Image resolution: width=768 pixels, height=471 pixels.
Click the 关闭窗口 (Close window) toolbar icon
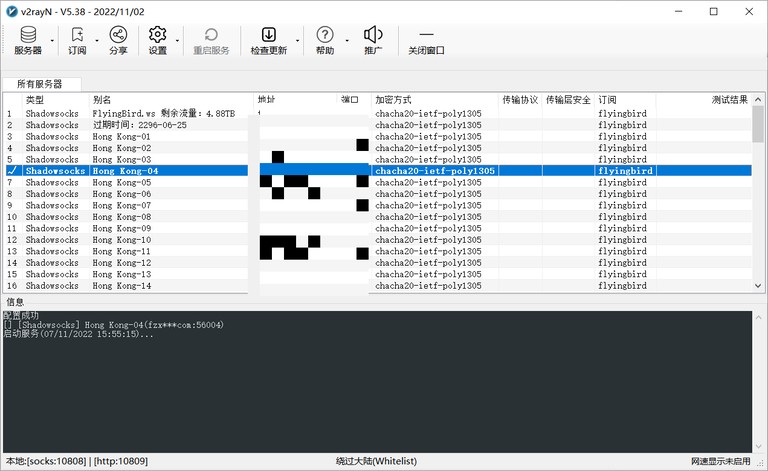click(x=427, y=40)
